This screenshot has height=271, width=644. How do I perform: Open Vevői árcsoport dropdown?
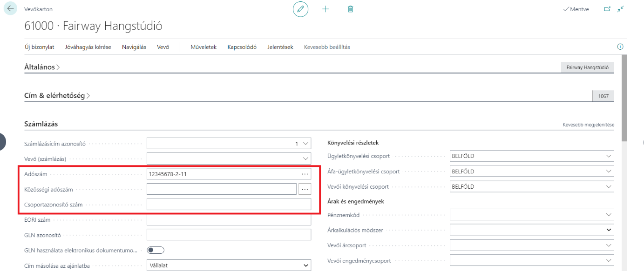click(x=609, y=245)
